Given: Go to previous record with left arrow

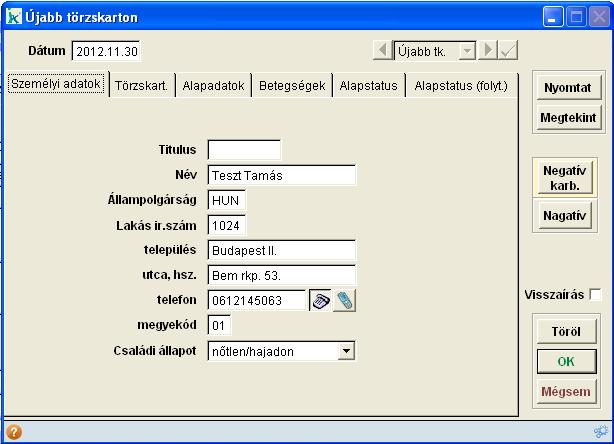Looking at the screenshot, I should click(383, 50).
